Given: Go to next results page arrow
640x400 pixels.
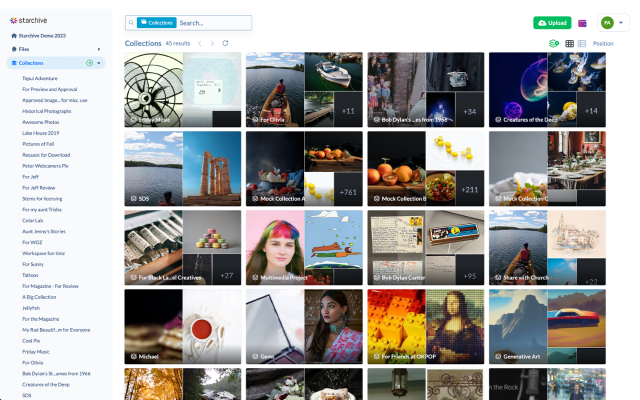Looking at the screenshot, I should 212,44.
